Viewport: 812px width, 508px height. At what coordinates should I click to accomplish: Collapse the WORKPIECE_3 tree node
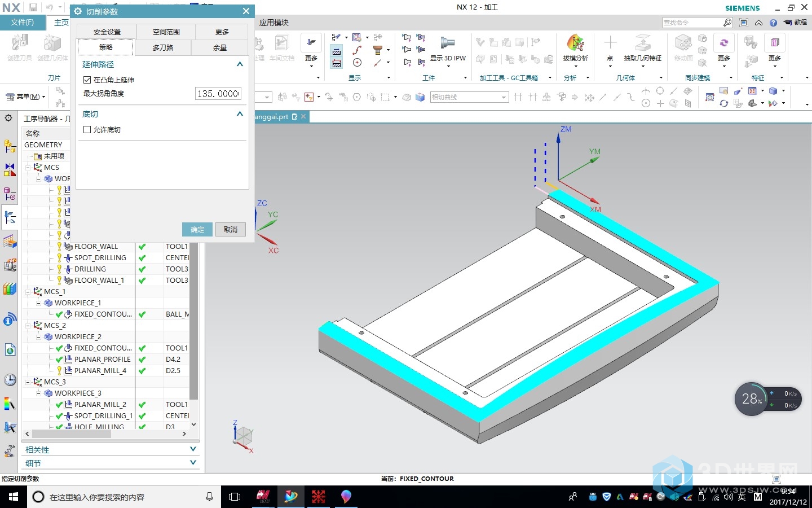[x=39, y=393]
